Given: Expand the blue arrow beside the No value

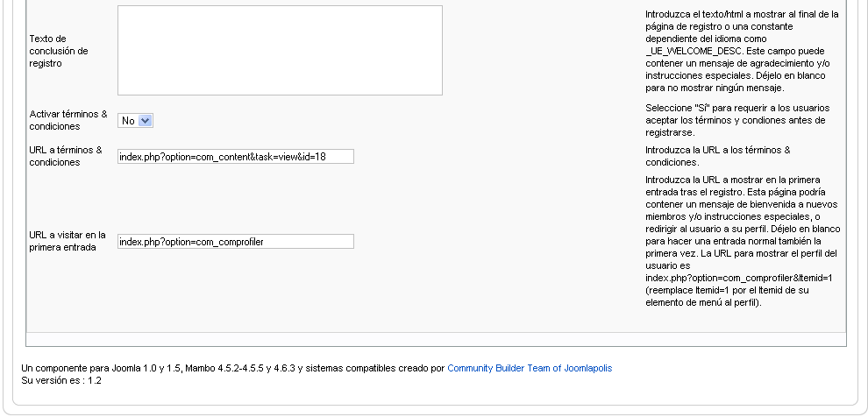Looking at the screenshot, I should coord(145,121).
